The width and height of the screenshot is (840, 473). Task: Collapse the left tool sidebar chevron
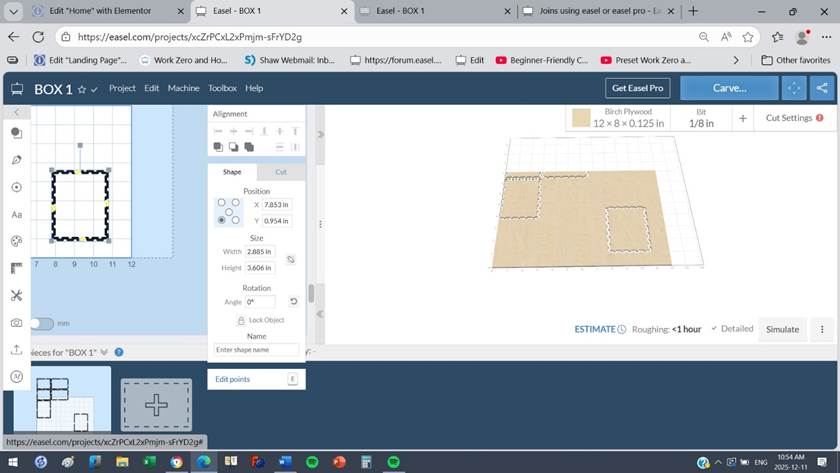click(16, 112)
